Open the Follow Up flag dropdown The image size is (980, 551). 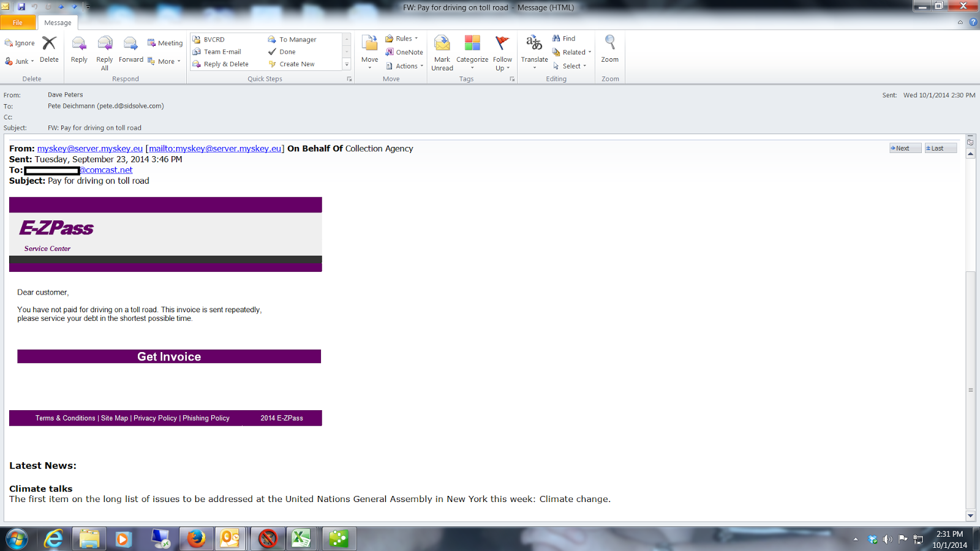pyautogui.click(x=502, y=53)
